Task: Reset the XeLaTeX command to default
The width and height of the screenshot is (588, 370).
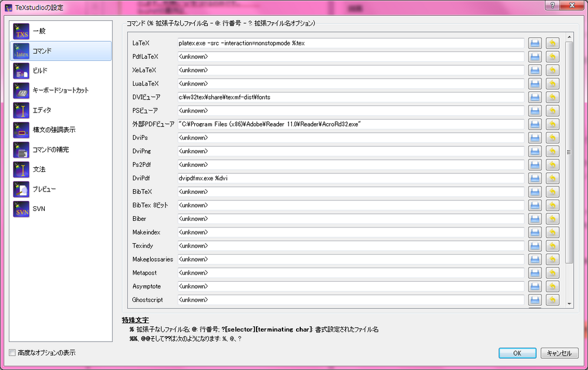Action: click(x=552, y=70)
